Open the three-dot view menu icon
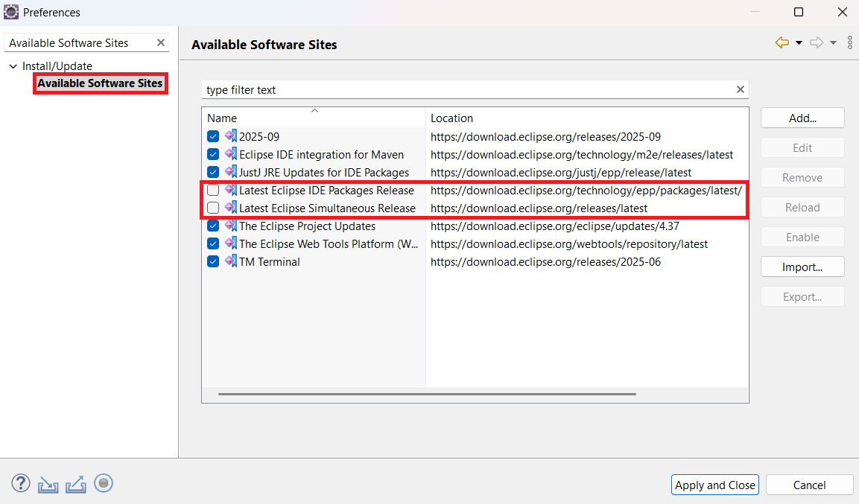The image size is (859, 504). (x=850, y=43)
